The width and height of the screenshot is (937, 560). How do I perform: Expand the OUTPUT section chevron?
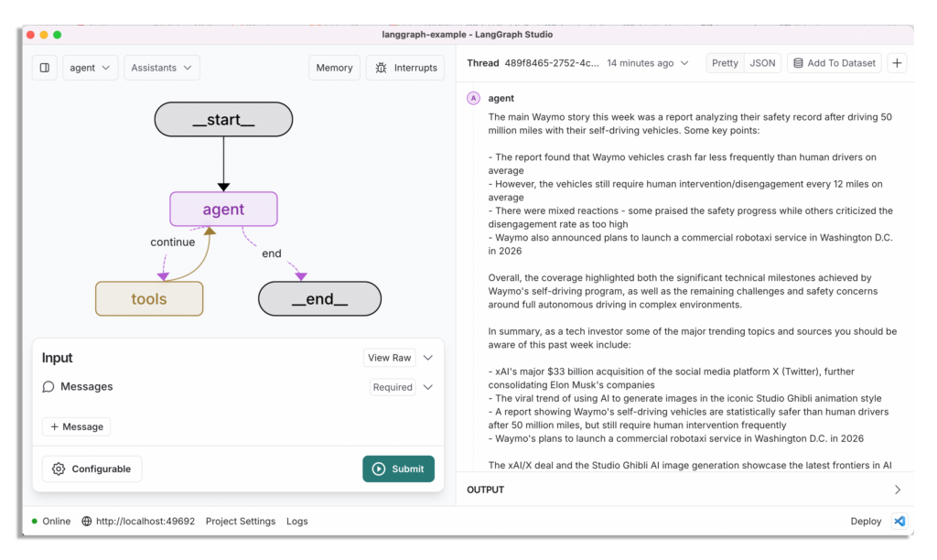(897, 490)
